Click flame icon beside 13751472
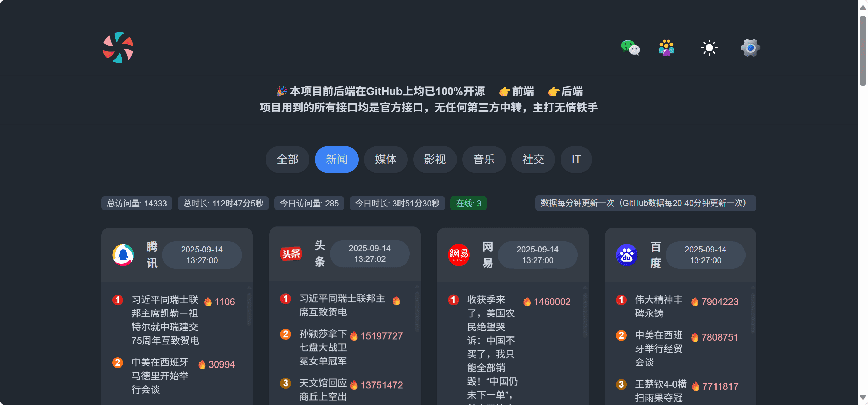 pyautogui.click(x=354, y=385)
